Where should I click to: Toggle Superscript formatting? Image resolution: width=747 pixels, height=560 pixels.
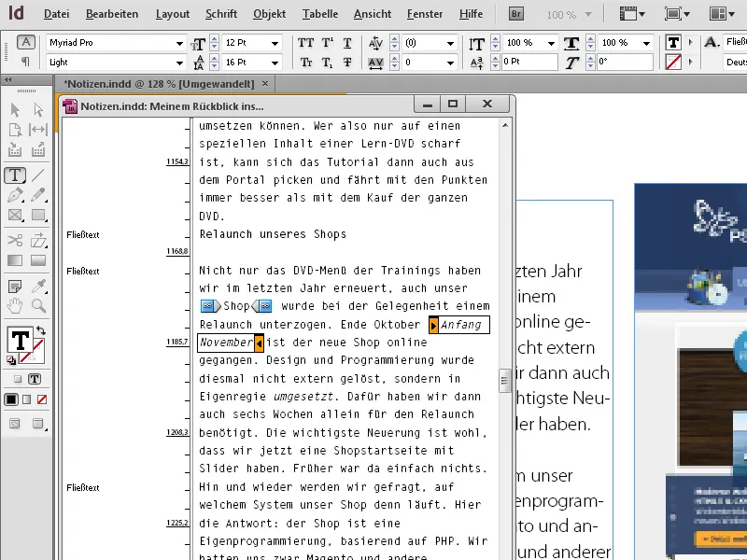click(328, 43)
